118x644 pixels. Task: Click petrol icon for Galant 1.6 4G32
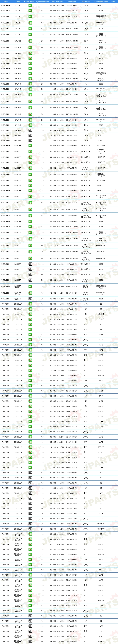pos(30,53)
